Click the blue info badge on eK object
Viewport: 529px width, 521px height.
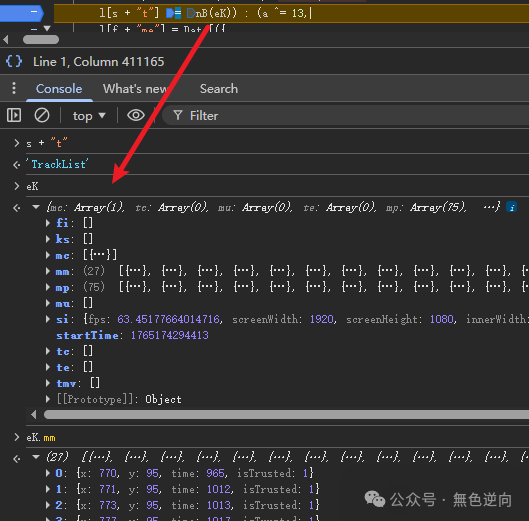coord(511,207)
